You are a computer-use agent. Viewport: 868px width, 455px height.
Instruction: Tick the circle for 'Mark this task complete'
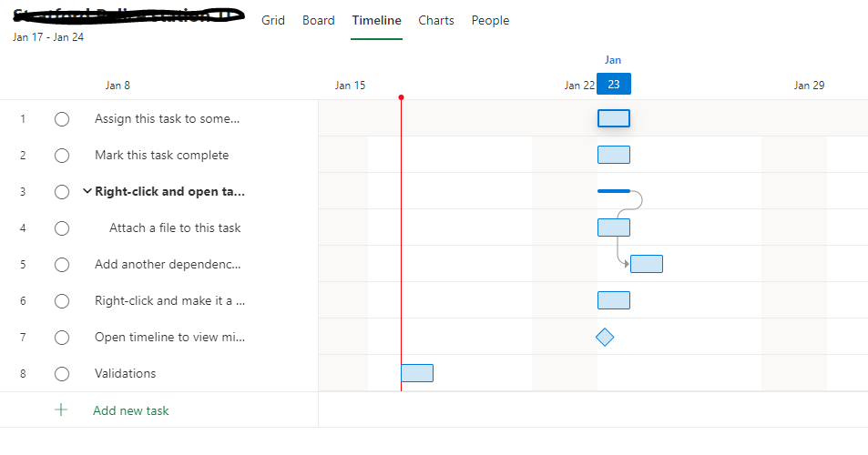point(62,156)
